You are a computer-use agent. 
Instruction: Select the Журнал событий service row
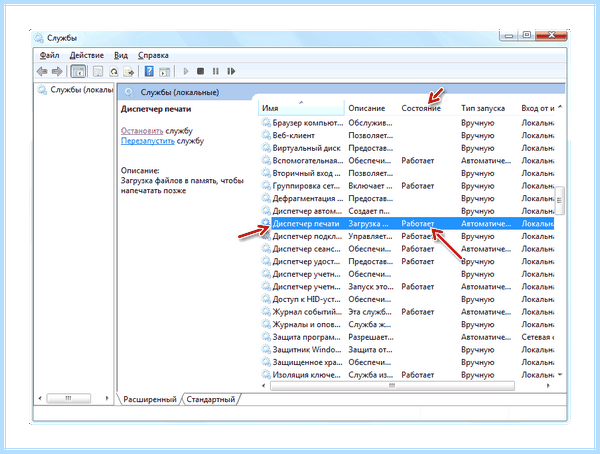(408, 312)
